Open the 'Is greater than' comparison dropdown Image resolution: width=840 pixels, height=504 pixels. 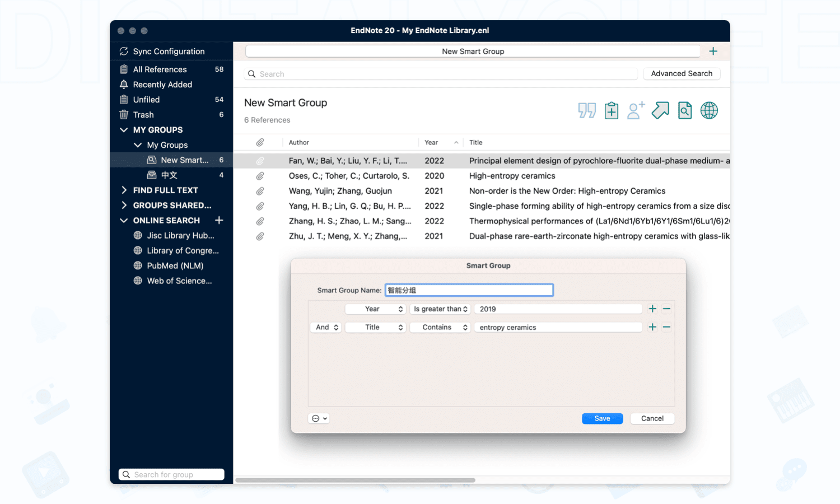pos(440,309)
